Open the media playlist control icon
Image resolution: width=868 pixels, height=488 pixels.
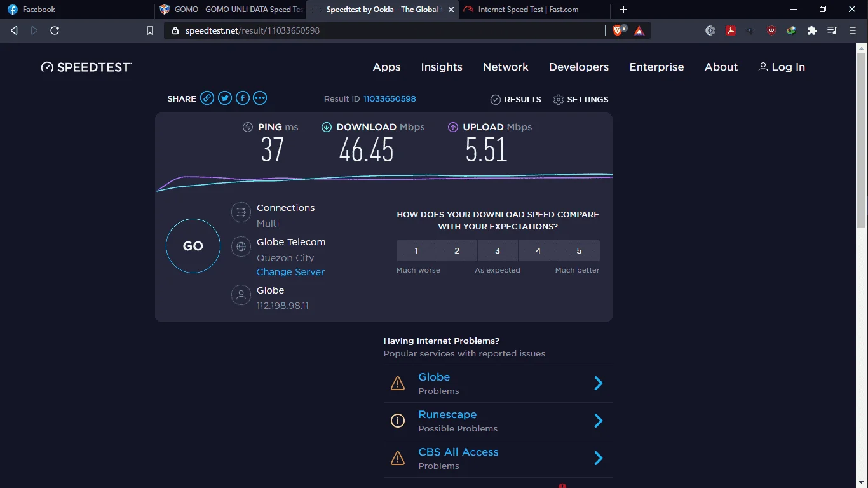click(832, 30)
